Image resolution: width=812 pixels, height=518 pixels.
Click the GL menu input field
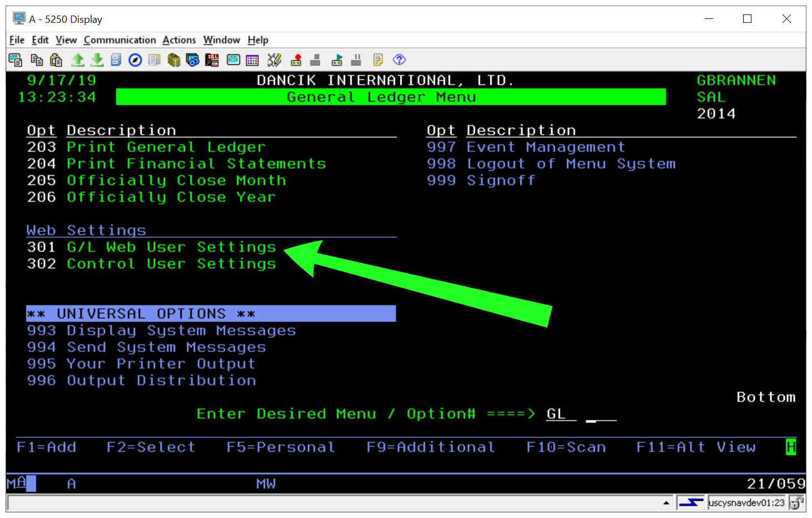(561, 414)
